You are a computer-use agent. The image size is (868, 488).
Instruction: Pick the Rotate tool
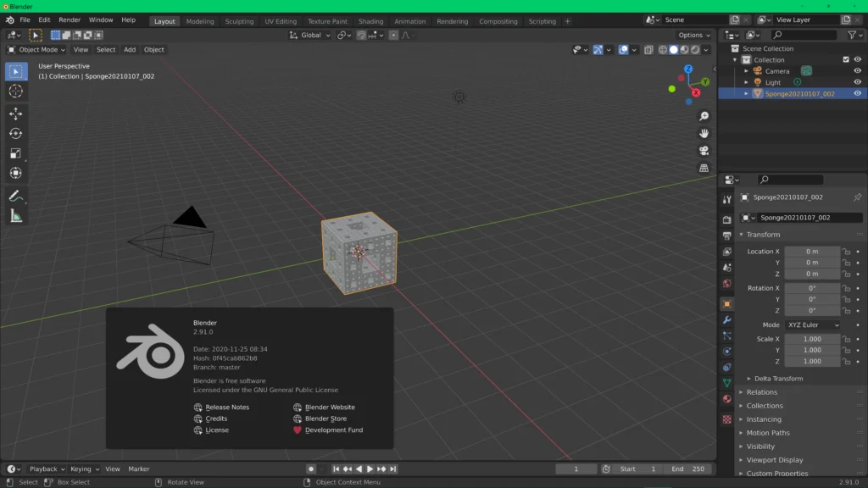coord(15,133)
